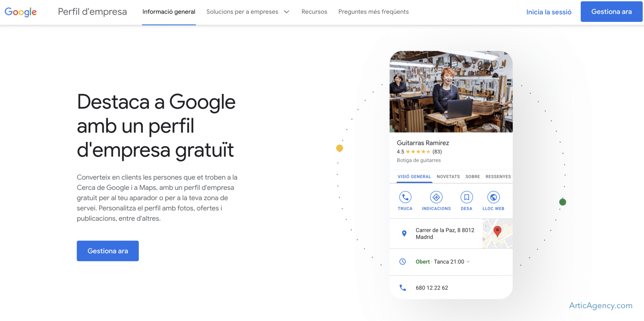
Task: Open the Lloc web globe icon
Action: (x=493, y=197)
